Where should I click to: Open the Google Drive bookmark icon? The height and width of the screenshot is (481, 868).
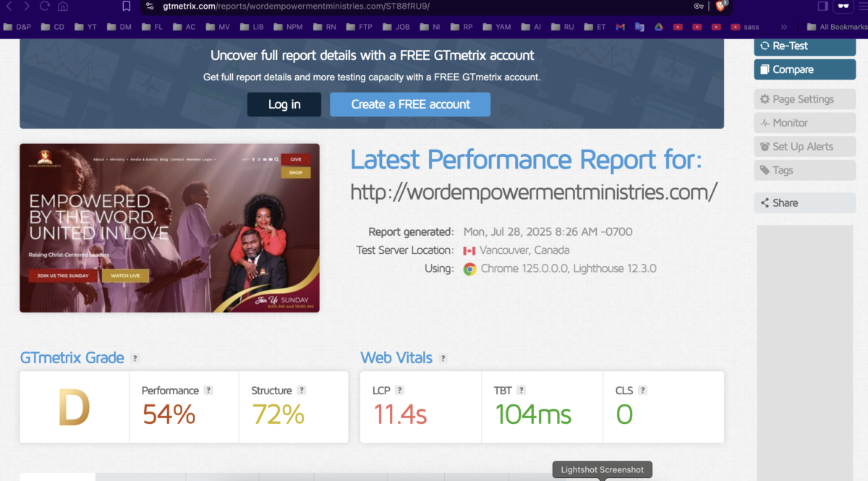(659, 27)
